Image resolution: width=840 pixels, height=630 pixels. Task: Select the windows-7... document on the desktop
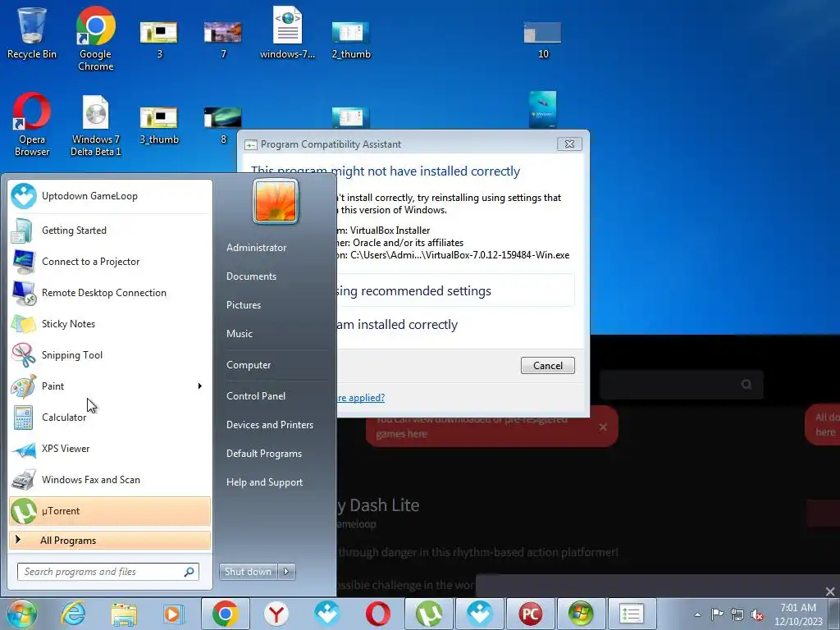(x=287, y=32)
